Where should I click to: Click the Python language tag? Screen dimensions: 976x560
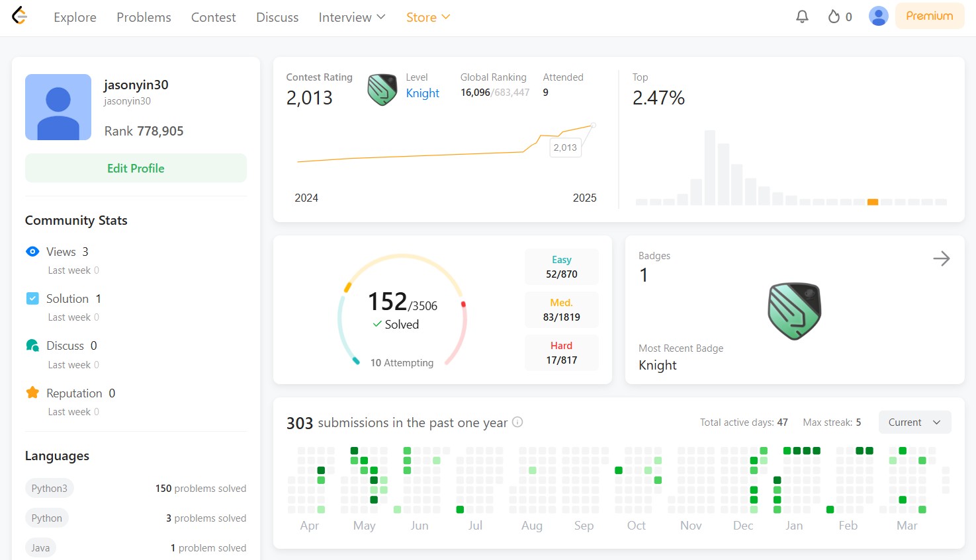click(47, 518)
